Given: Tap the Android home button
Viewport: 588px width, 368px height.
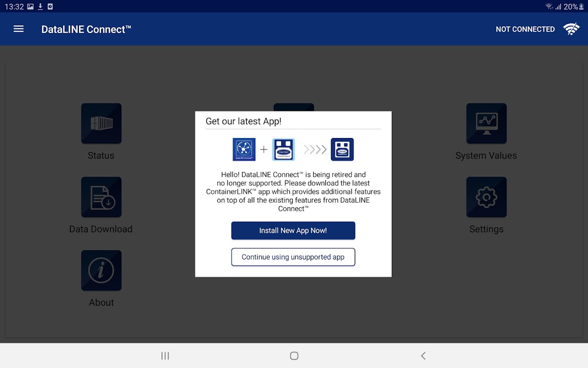Looking at the screenshot, I should tap(294, 356).
